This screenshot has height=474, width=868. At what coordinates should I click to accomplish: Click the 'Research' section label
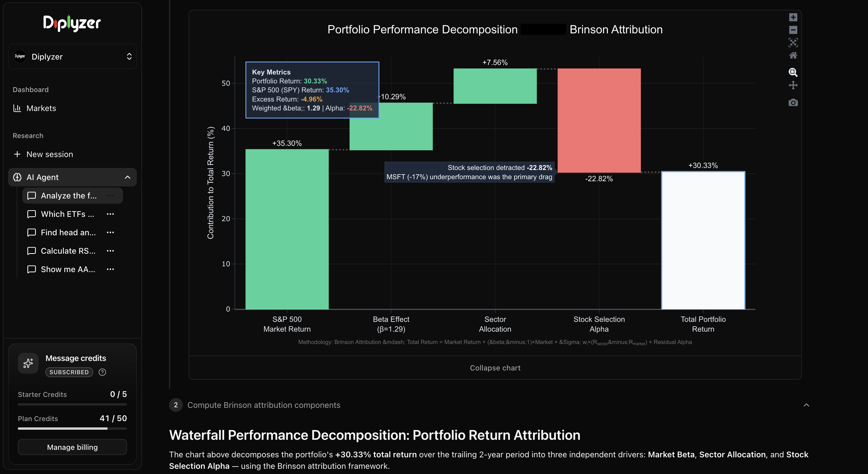click(x=28, y=135)
